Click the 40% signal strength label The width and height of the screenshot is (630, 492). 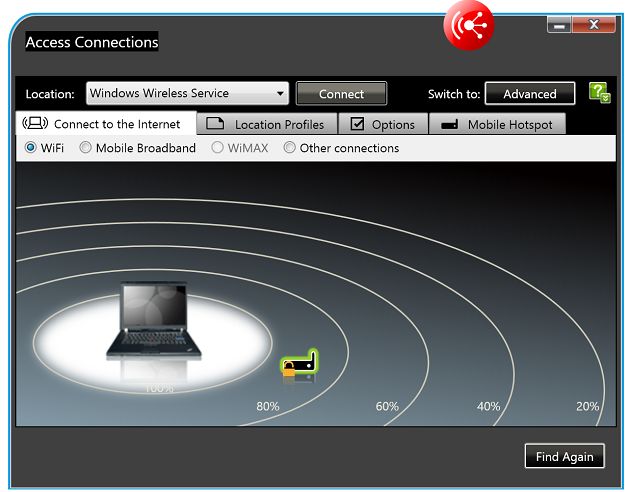(488, 406)
